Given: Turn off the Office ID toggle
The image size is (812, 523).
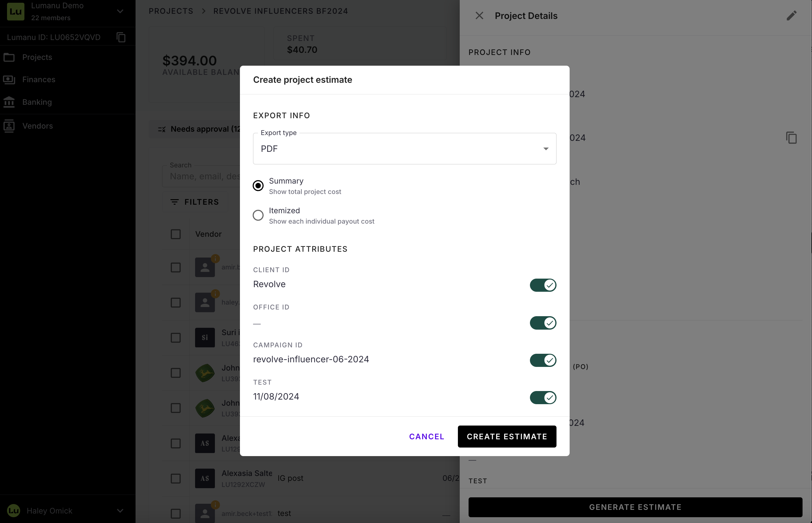Looking at the screenshot, I should coord(542,323).
